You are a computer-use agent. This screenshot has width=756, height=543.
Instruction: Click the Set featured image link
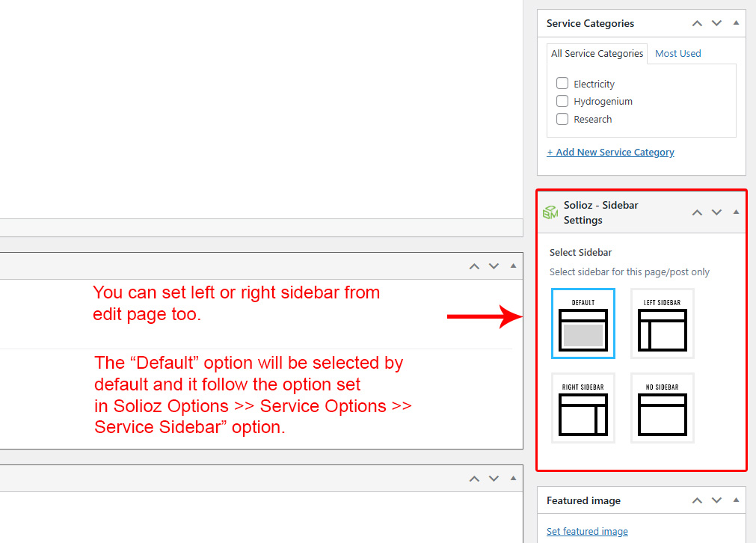point(587,531)
